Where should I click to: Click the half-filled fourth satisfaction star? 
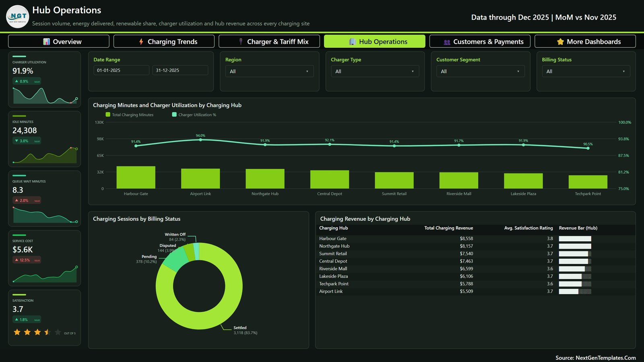click(x=47, y=332)
